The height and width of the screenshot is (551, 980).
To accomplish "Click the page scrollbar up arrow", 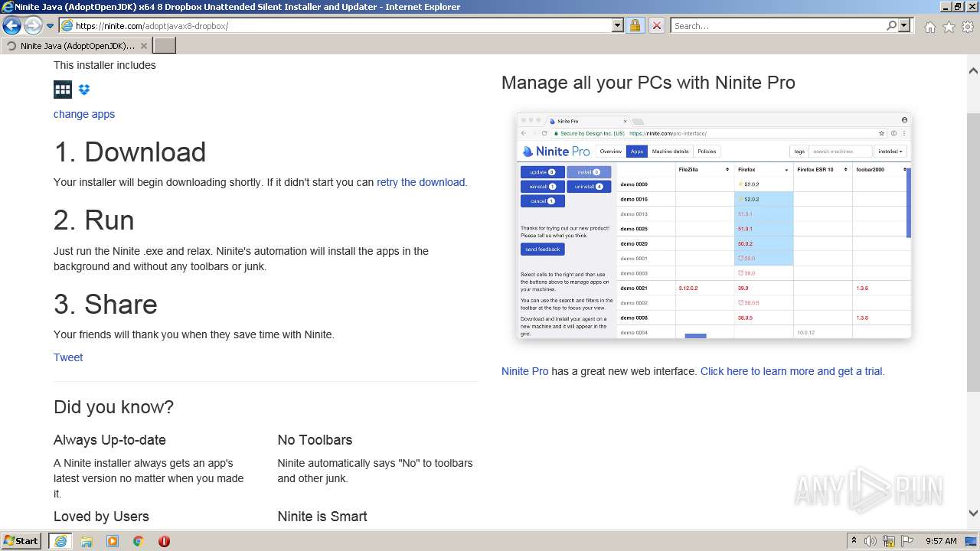I will (973, 70).
